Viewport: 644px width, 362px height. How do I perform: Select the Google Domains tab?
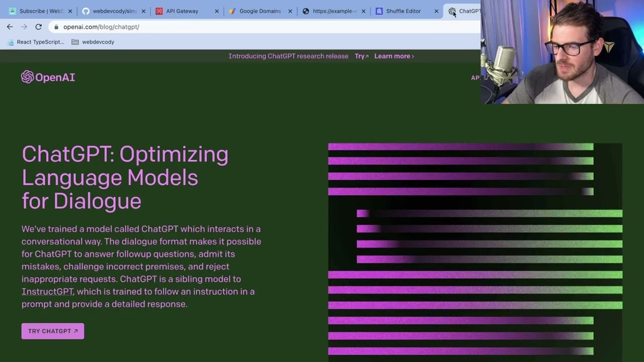pyautogui.click(x=260, y=11)
